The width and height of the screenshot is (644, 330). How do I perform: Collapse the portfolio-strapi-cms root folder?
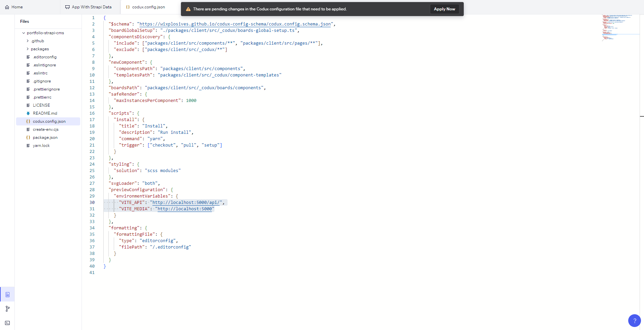(23, 33)
